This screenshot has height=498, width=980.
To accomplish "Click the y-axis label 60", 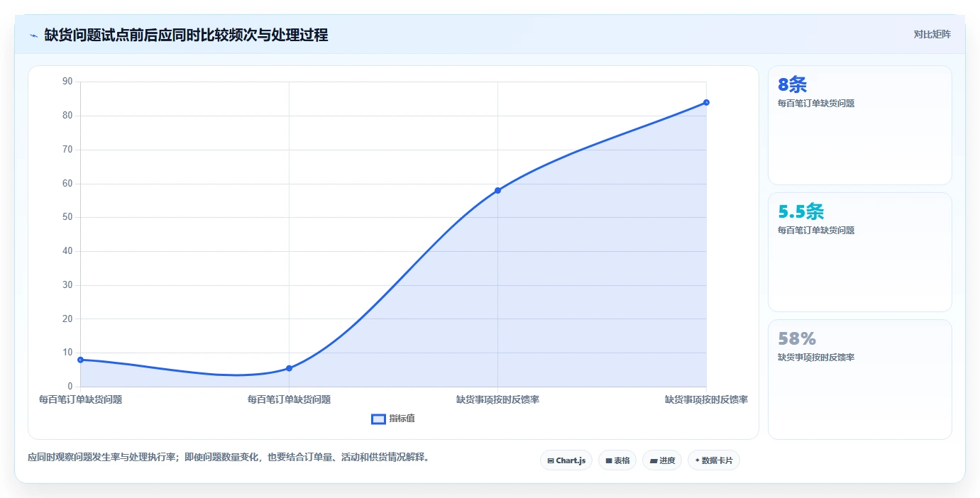I will [x=67, y=183].
